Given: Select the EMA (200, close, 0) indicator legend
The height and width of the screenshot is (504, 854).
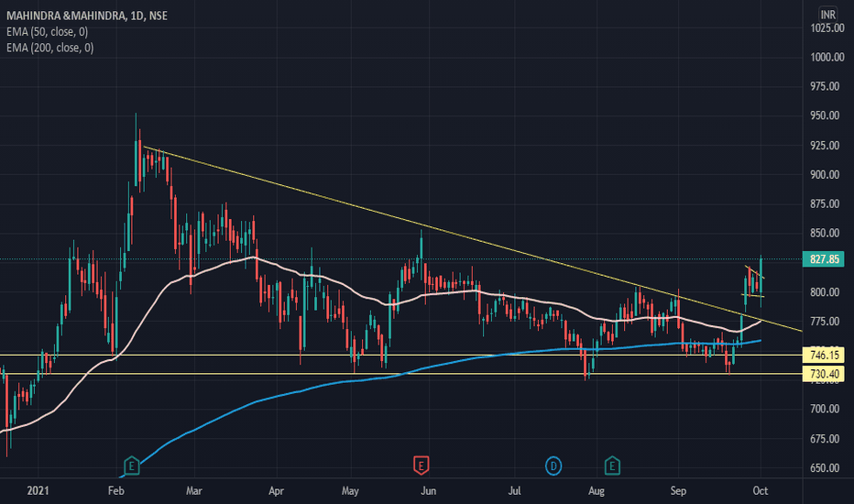Looking at the screenshot, I should point(49,48).
